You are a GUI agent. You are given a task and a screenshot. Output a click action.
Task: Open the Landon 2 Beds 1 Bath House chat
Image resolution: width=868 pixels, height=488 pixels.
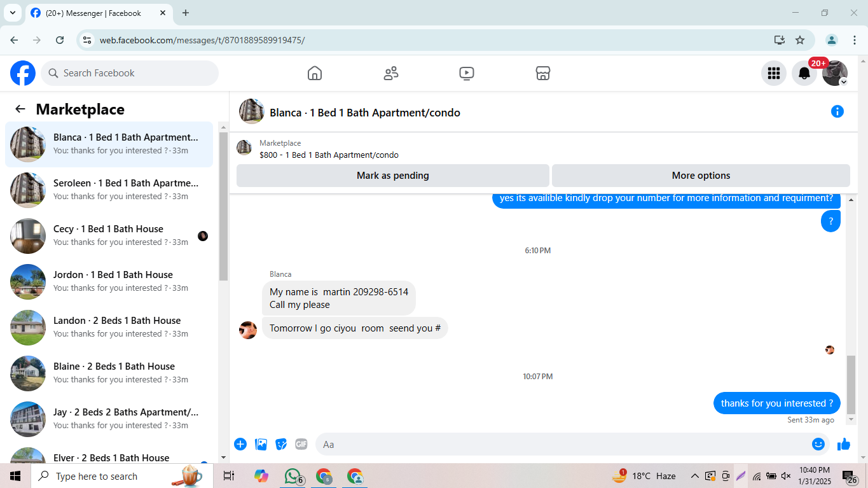[x=109, y=328]
